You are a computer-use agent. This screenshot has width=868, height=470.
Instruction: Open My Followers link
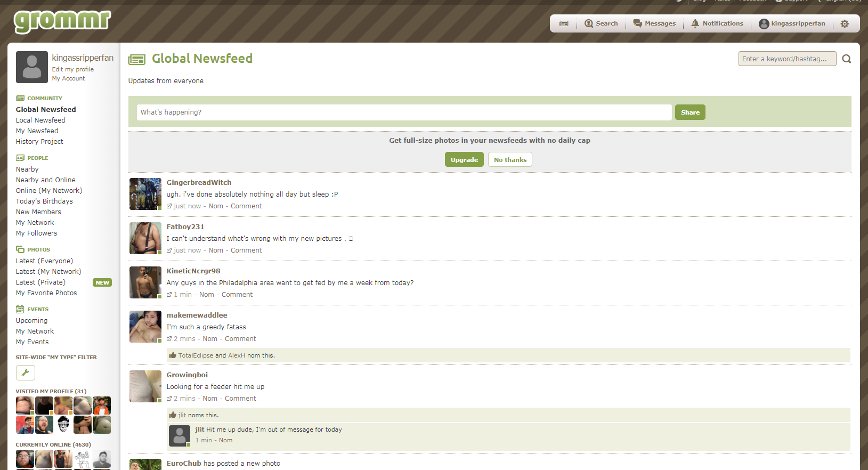tap(36, 233)
